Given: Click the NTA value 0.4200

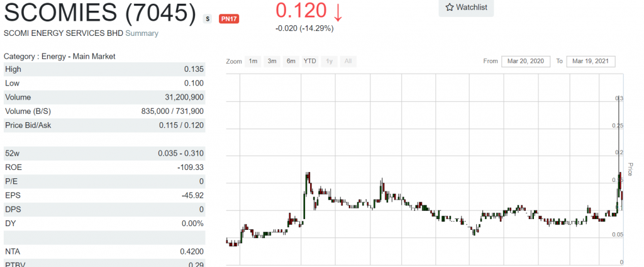Looking at the screenshot, I should (192, 251).
